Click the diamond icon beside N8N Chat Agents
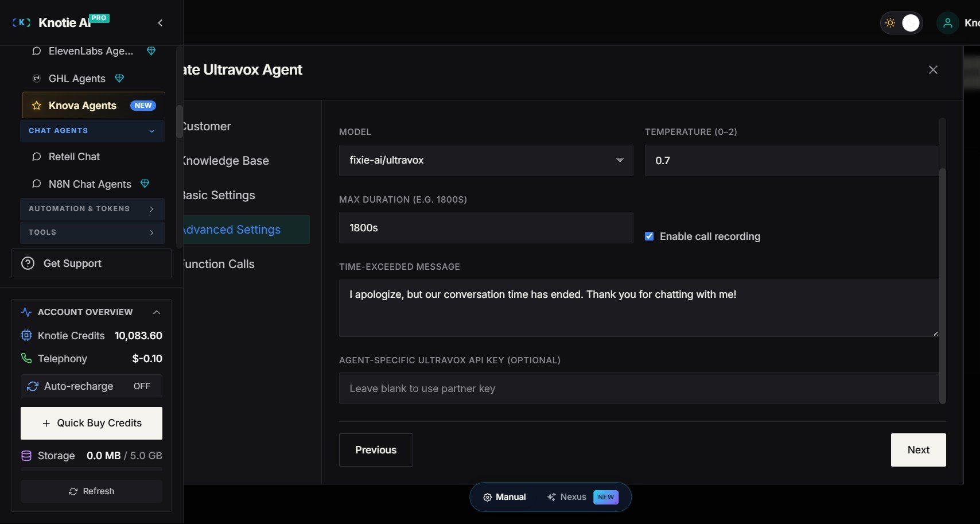980x524 pixels. pyautogui.click(x=145, y=184)
